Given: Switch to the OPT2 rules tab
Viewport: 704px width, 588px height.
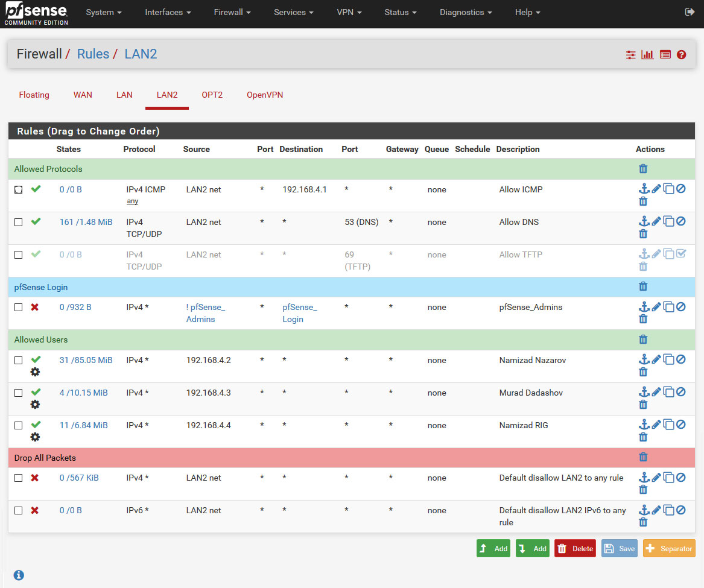Looking at the screenshot, I should (212, 95).
